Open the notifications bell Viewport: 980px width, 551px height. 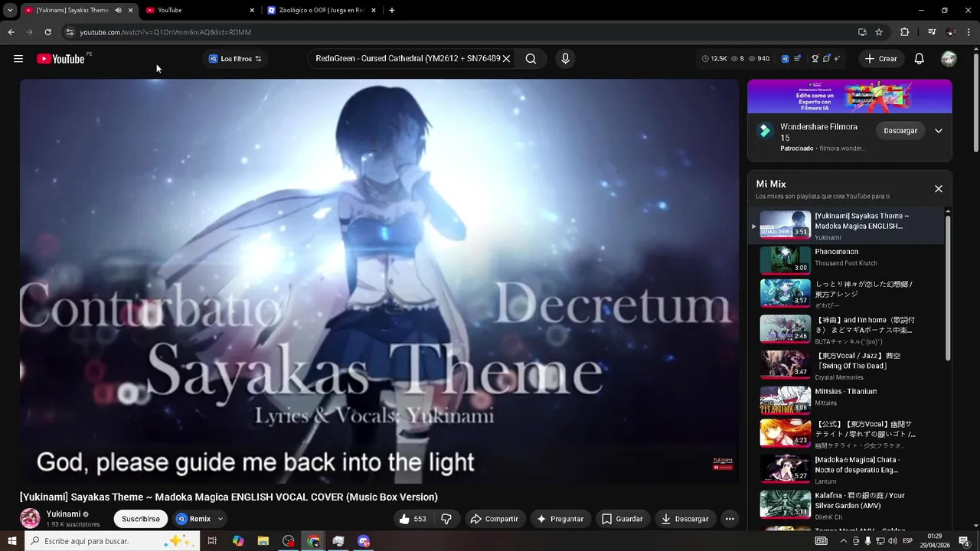click(x=920, y=59)
